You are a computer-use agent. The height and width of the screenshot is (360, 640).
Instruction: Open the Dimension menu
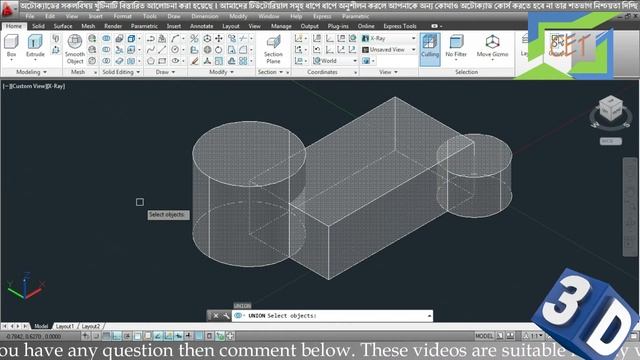[x=204, y=16]
